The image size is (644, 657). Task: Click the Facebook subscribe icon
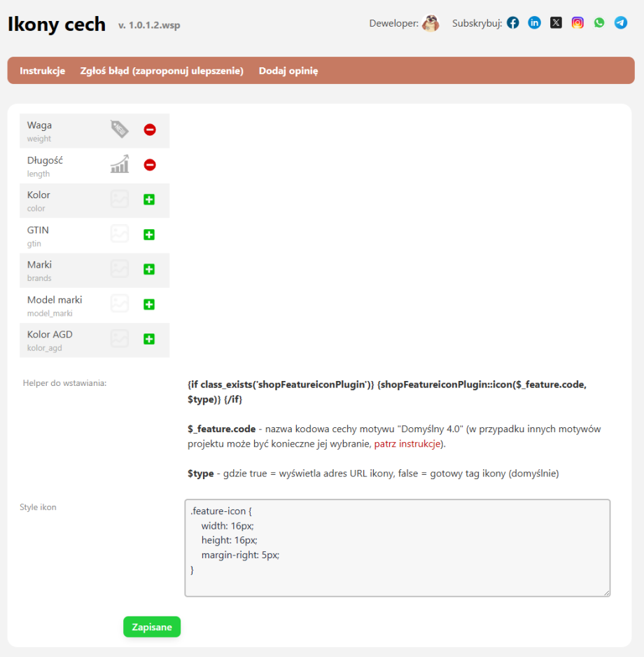(x=513, y=22)
